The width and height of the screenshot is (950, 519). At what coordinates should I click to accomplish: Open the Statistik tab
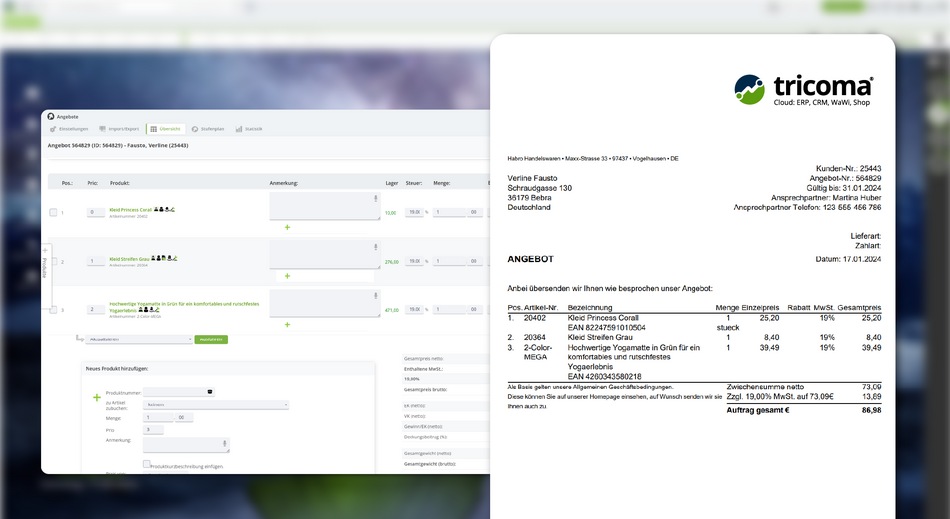(249, 129)
